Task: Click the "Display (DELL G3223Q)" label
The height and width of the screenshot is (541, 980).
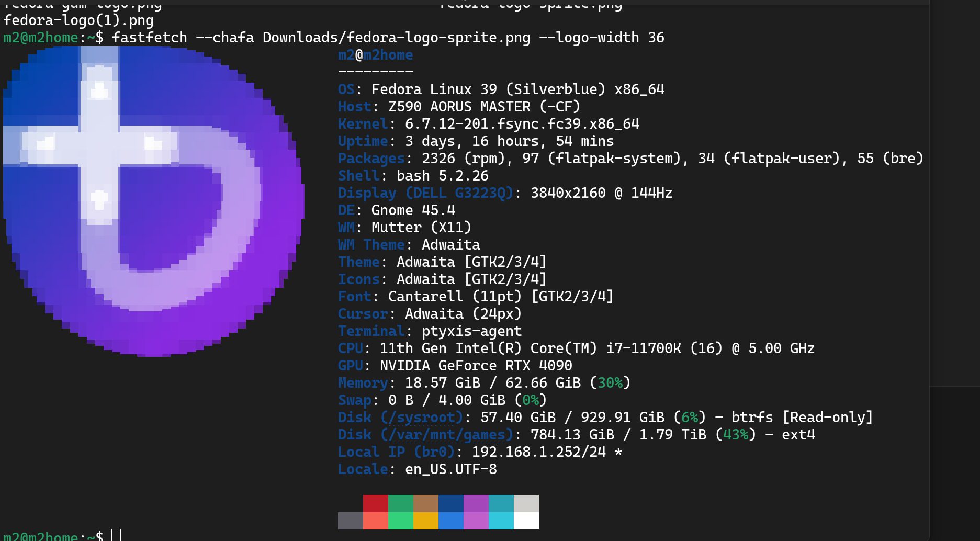Action: [x=426, y=193]
